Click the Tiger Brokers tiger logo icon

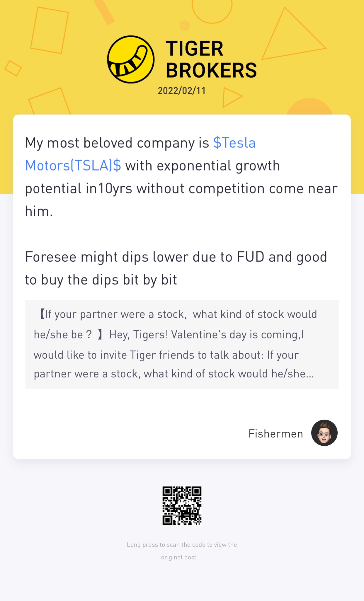click(x=131, y=59)
